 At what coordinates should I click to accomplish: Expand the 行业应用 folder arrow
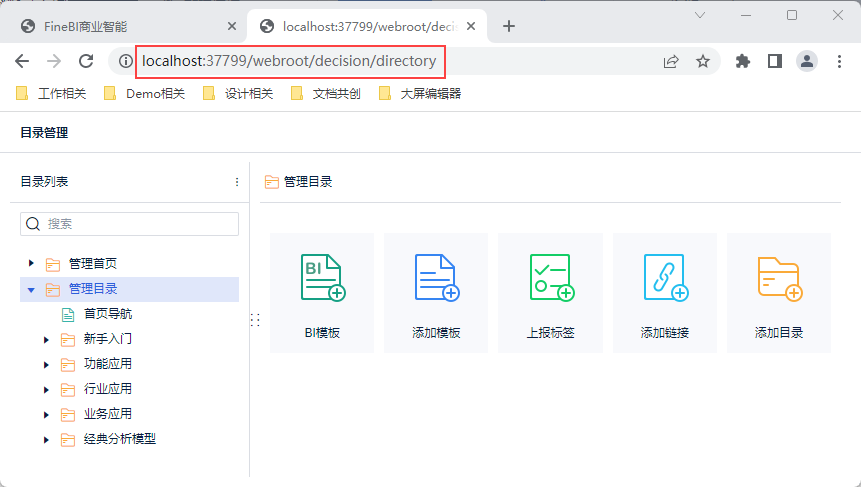[47, 390]
